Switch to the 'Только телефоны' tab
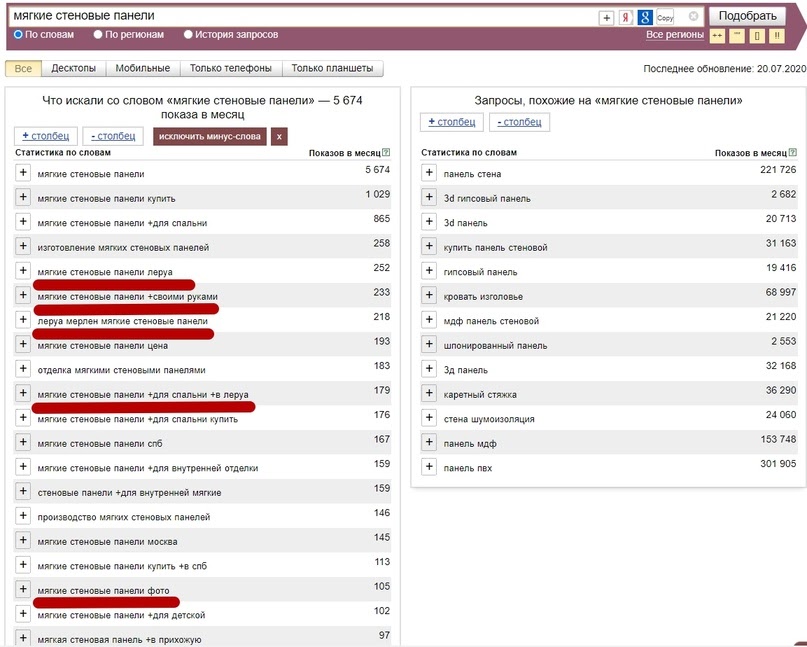This screenshot has width=807, height=647. click(231, 68)
